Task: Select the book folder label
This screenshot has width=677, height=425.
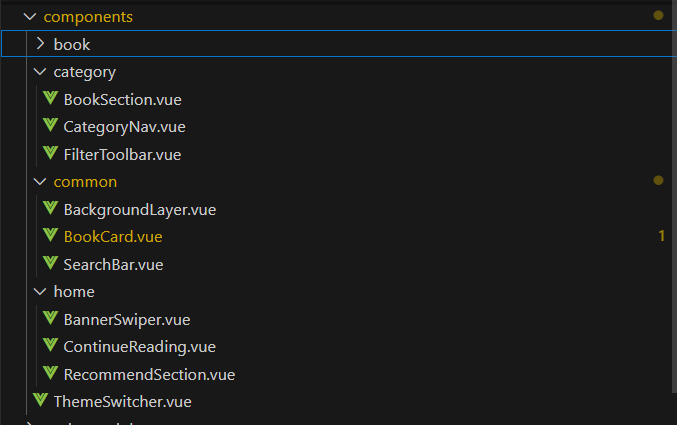Action: pos(72,44)
